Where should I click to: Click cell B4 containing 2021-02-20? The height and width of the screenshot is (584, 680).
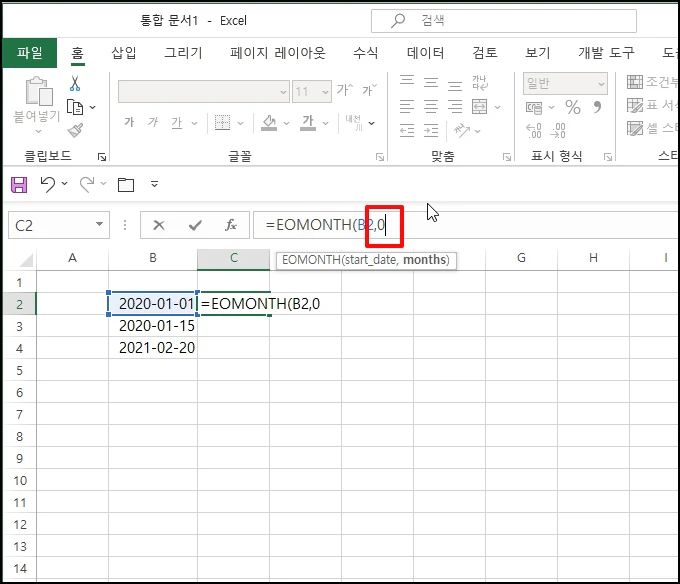[153, 348]
